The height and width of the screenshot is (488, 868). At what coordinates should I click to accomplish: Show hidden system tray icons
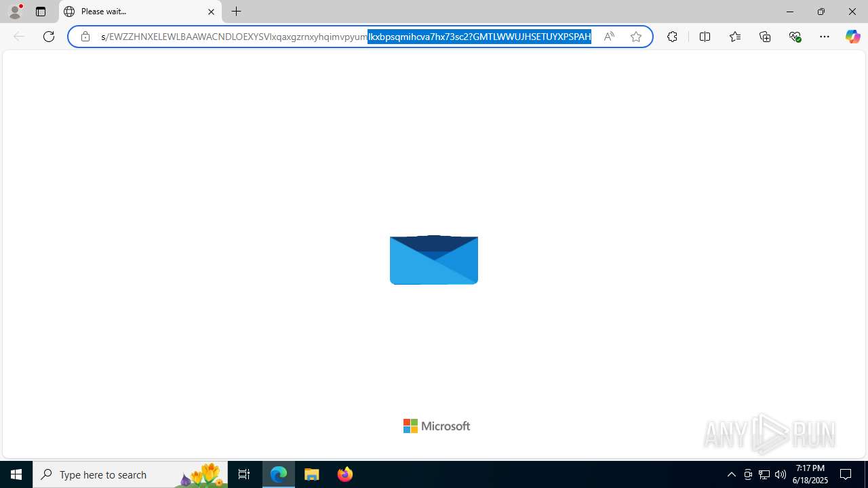pos(731,474)
